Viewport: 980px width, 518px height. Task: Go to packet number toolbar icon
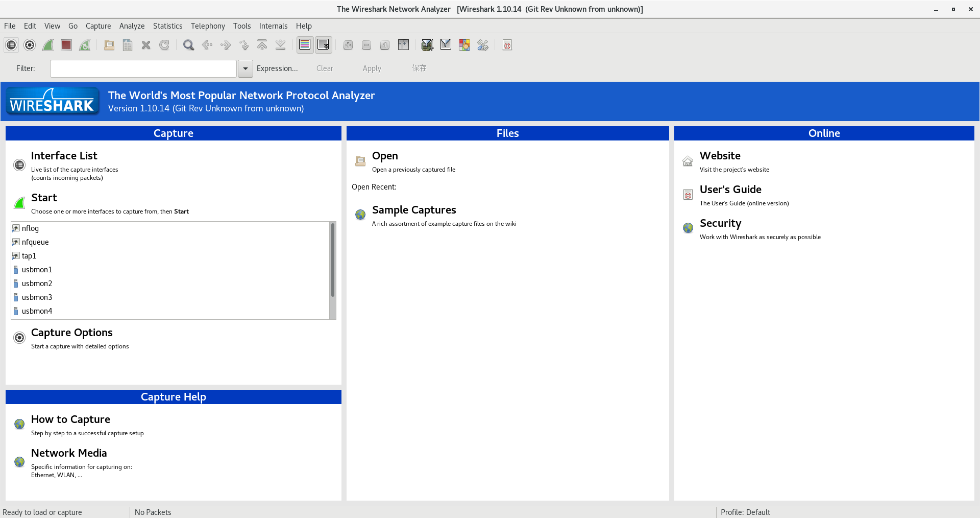(244, 45)
